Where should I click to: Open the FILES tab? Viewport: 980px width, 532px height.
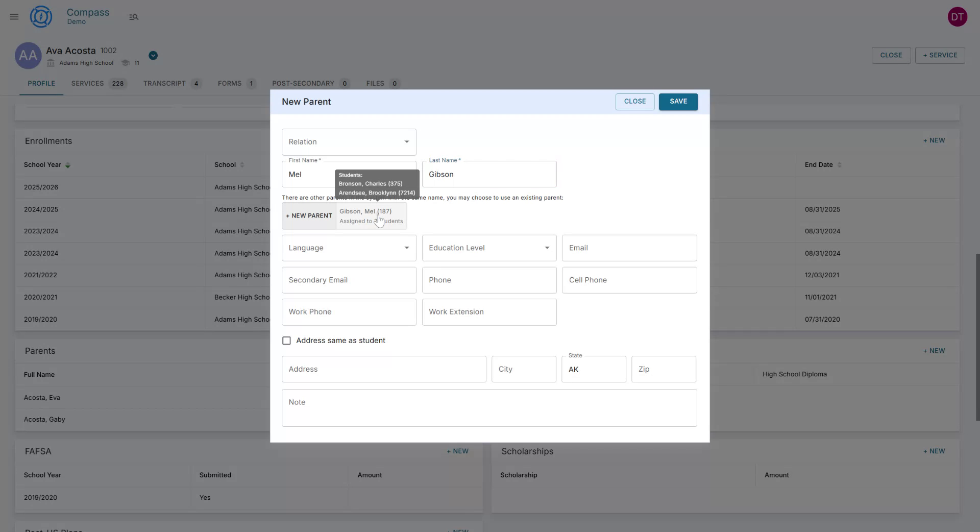click(x=375, y=83)
